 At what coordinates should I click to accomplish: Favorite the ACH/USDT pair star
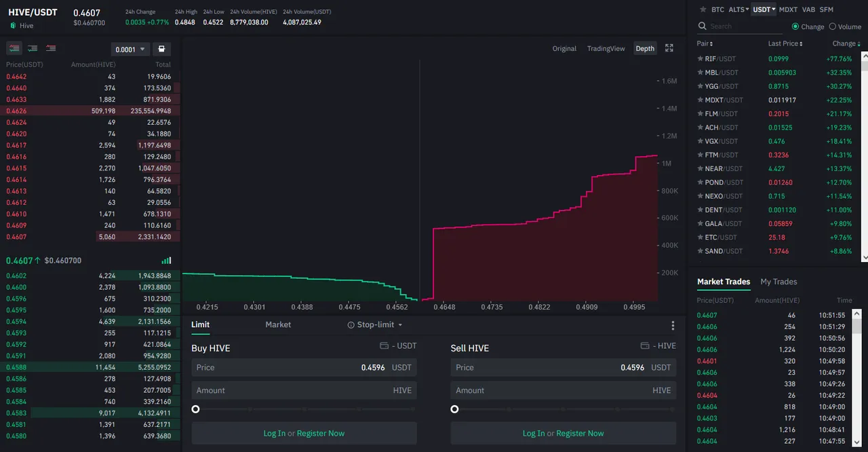[x=700, y=128]
